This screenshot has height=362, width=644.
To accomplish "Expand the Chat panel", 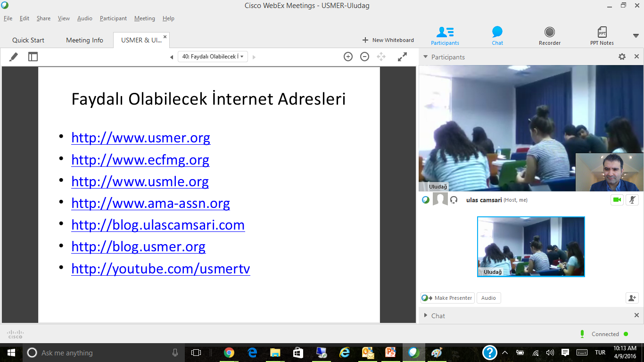I will pos(425,316).
